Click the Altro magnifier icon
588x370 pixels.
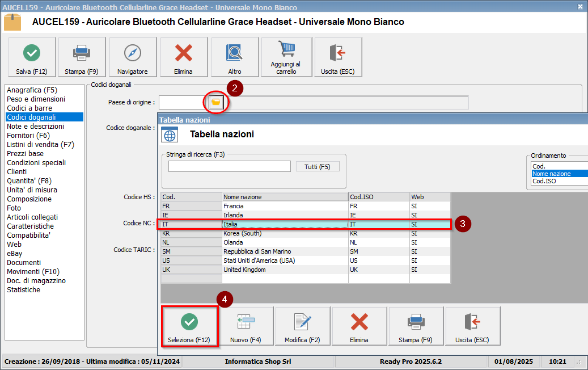point(234,57)
